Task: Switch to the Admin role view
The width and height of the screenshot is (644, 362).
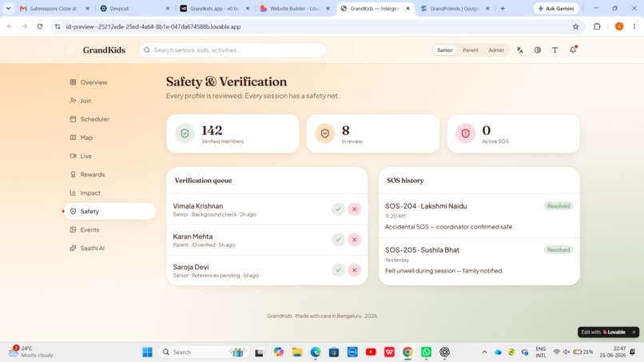Action: coord(495,50)
